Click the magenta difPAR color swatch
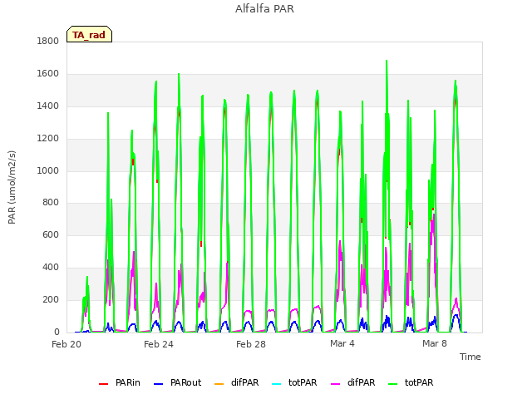532x399 pixels. pyautogui.click(x=336, y=384)
